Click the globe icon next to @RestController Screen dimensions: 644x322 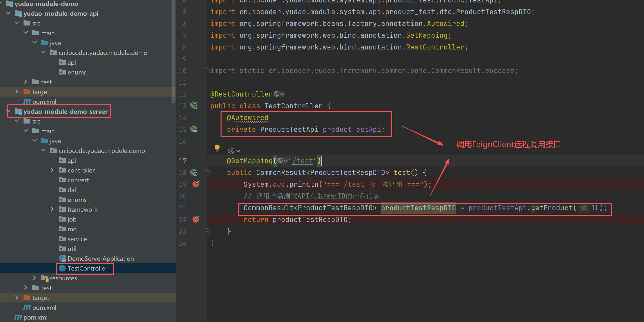tap(276, 94)
